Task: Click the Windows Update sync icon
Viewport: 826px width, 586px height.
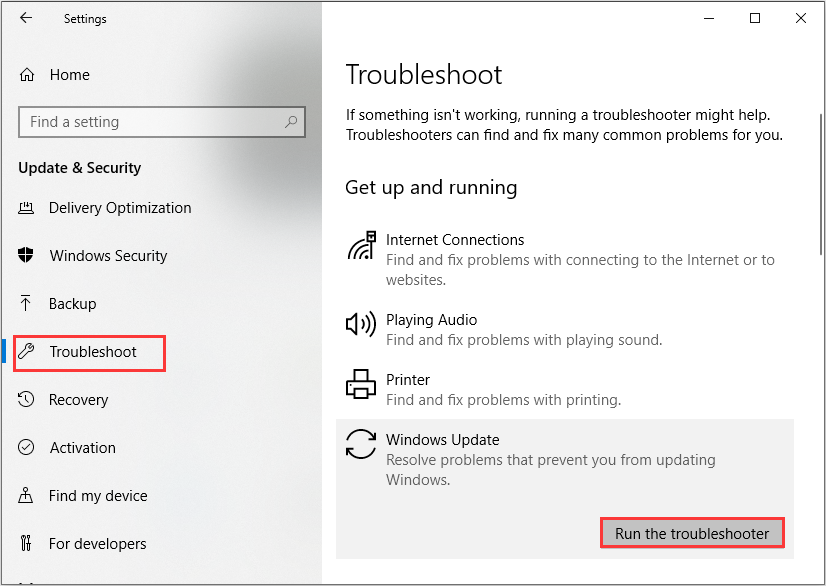Action: click(x=361, y=444)
